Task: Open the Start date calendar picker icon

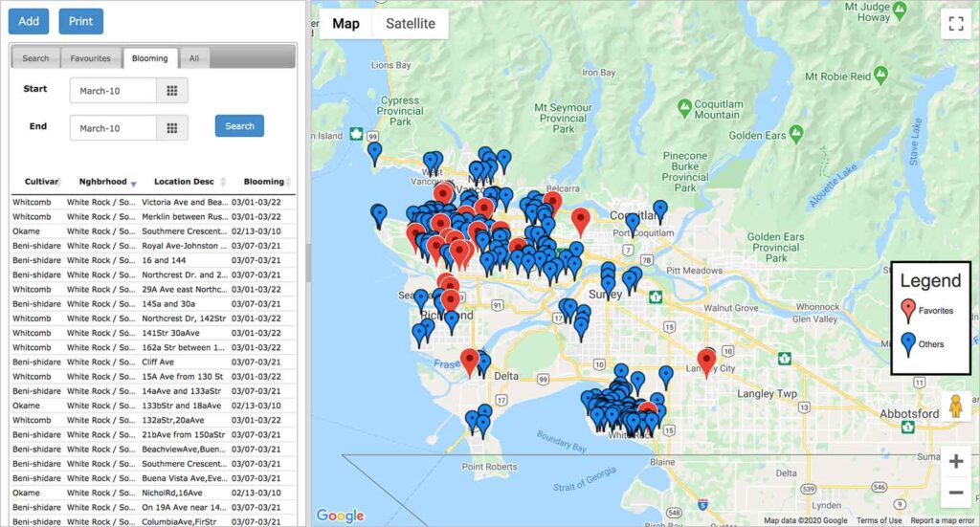Action: (x=172, y=90)
